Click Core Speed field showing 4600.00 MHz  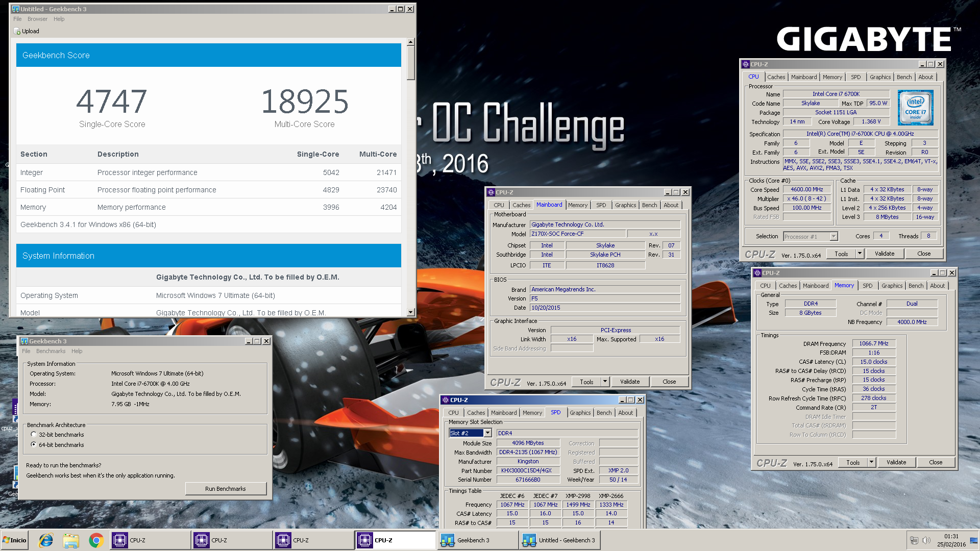point(806,189)
